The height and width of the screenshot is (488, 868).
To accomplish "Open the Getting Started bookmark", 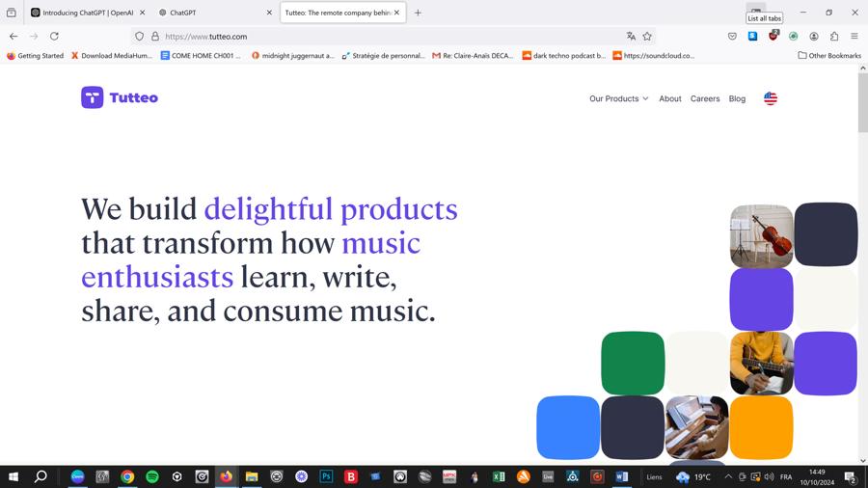I will pyautogui.click(x=35, y=56).
